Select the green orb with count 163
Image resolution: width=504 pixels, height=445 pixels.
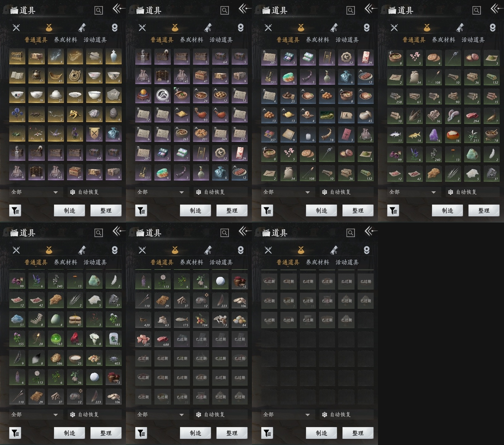pyautogui.click(x=56, y=339)
